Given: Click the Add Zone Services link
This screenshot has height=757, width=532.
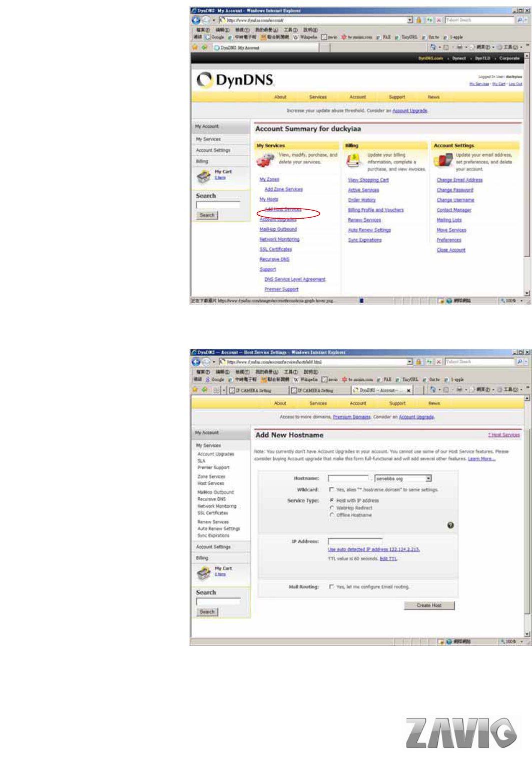Looking at the screenshot, I should tap(284, 189).
